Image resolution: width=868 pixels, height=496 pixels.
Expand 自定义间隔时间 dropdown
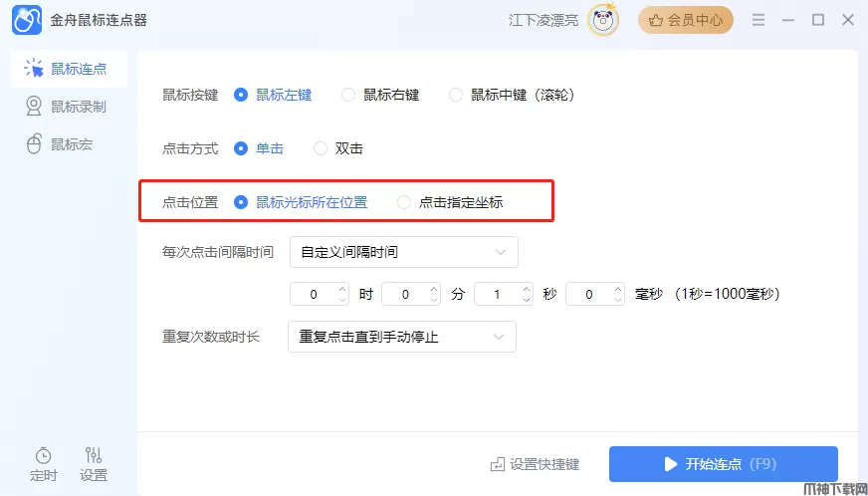(404, 252)
